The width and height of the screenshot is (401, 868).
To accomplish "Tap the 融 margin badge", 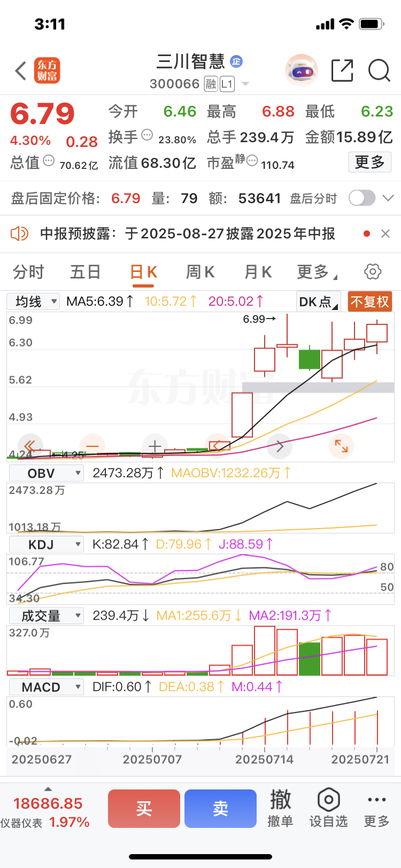I will (x=211, y=84).
